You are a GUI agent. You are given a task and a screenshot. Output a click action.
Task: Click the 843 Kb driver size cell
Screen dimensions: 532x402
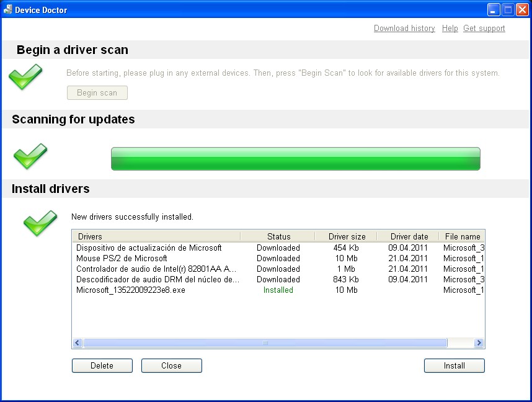point(346,279)
